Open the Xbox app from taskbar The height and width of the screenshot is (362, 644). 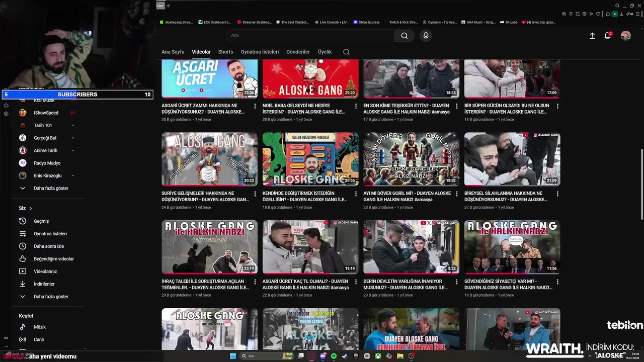click(378, 356)
